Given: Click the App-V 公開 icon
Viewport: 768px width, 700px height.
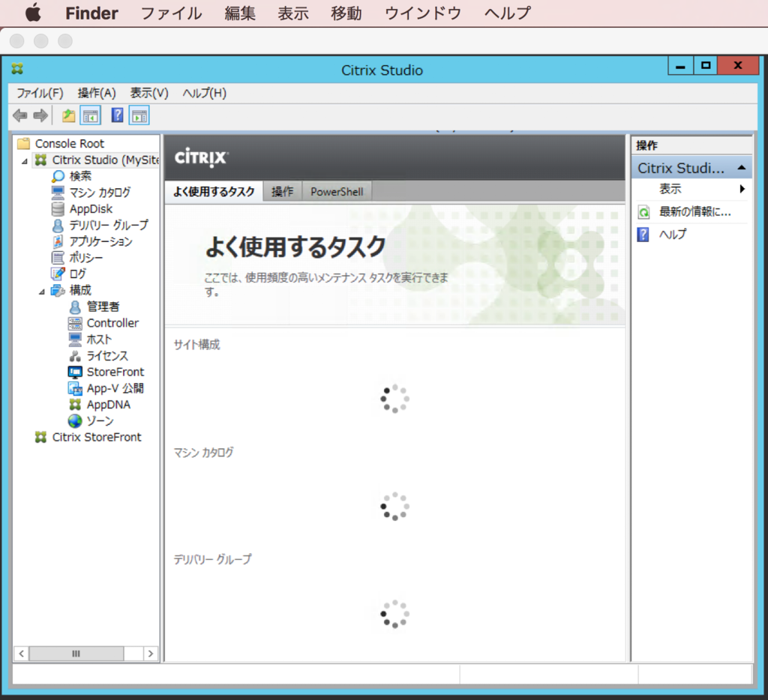Looking at the screenshot, I should [75, 389].
